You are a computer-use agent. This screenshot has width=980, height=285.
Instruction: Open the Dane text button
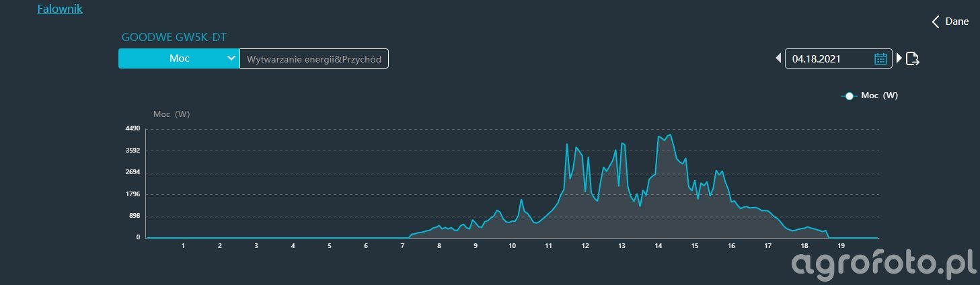pos(956,22)
